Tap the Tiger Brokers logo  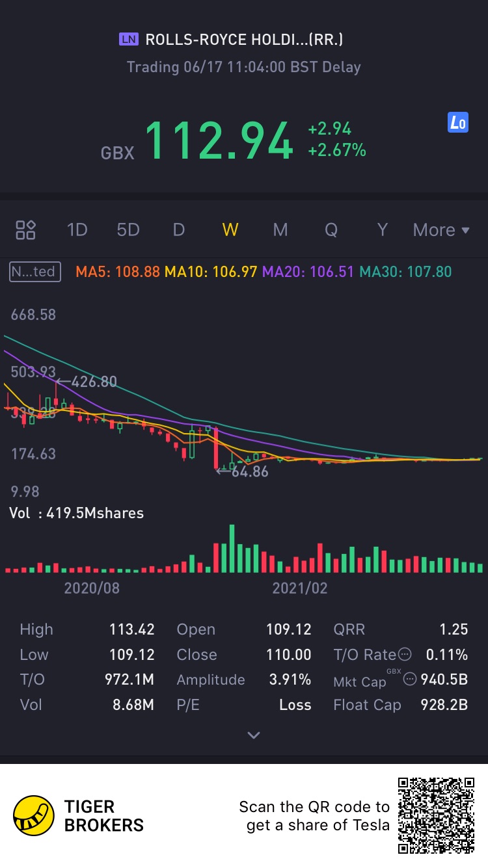coord(34,815)
